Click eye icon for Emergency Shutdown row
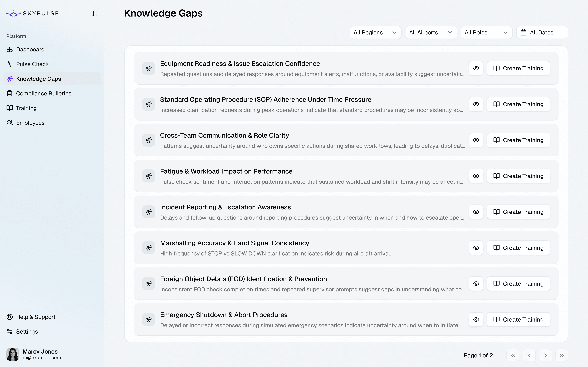588x367 pixels. coord(476,319)
